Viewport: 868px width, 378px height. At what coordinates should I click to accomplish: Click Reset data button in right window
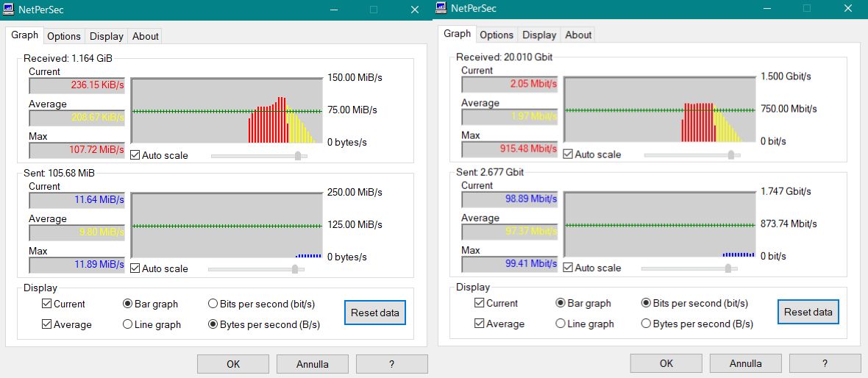(x=808, y=312)
